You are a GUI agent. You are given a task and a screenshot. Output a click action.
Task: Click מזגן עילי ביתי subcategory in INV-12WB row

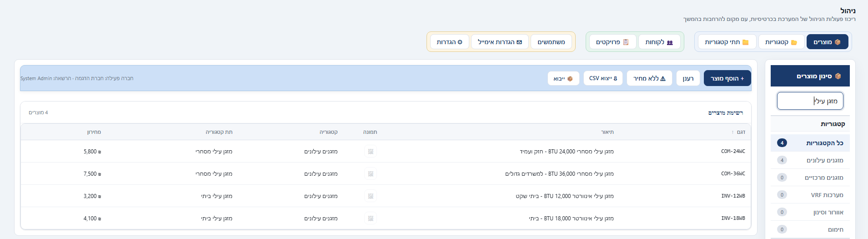(216, 196)
